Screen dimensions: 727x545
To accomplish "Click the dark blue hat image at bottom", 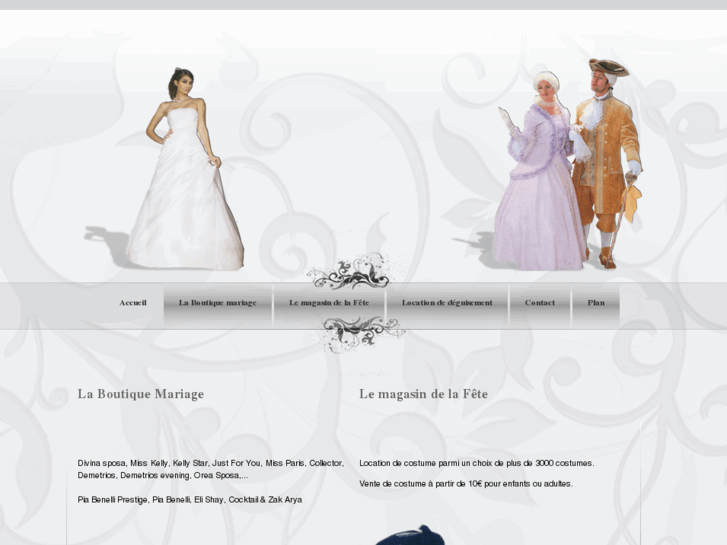I will [410, 535].
